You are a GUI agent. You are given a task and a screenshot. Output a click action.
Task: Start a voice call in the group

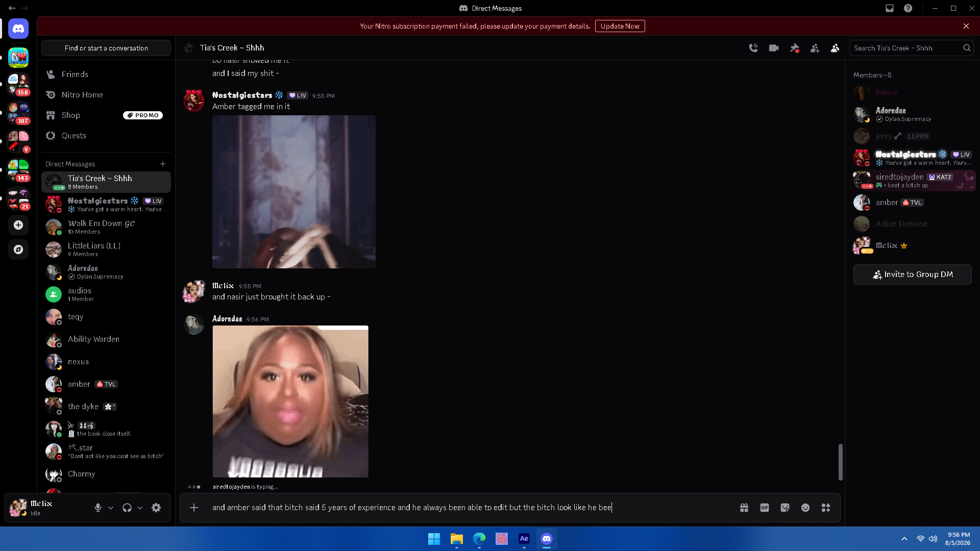[x=753, y=48]
